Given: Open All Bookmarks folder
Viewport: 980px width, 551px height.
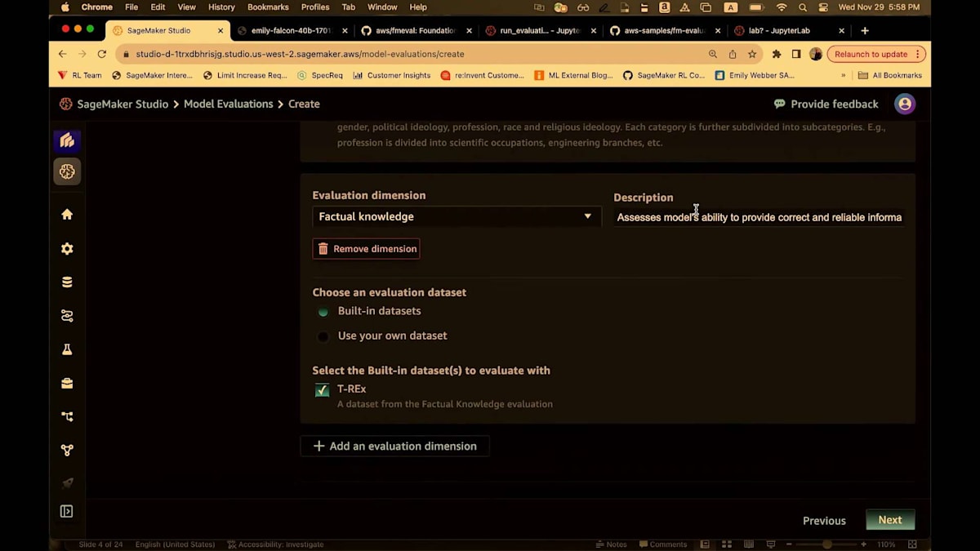Looking at the screenshot, I should [890, 75].
